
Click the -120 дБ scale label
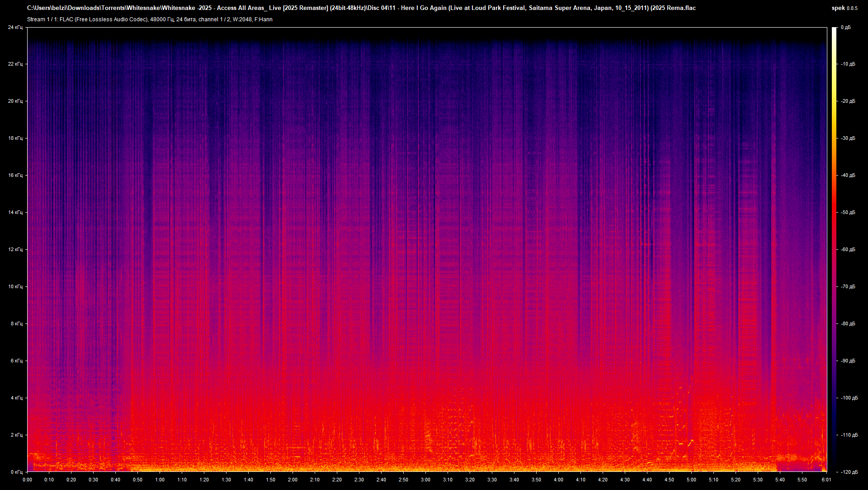click(849, 472)
